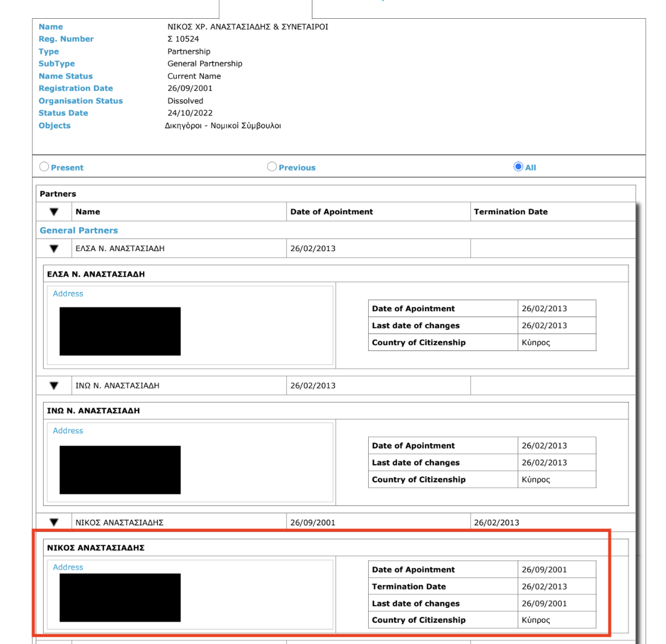Image resolution: width=666 pixels, height=644 pixels.
Task: Collapse the ΙΝΩ Ν. ΑΝΑΣΤΑΣΙΑΔΗ row triangle
Action: [x=54, y=386]
